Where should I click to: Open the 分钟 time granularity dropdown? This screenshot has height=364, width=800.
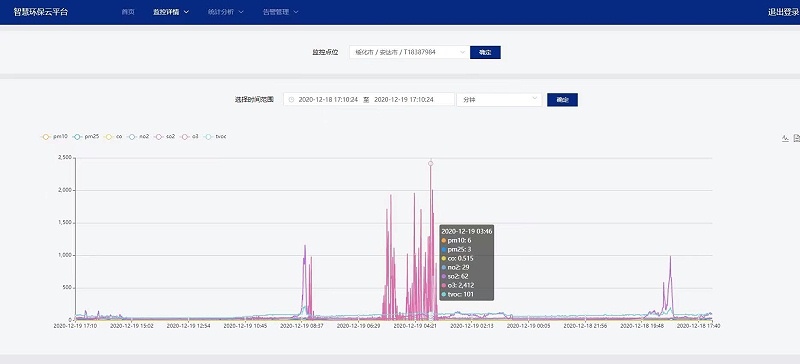click(499, 100)
